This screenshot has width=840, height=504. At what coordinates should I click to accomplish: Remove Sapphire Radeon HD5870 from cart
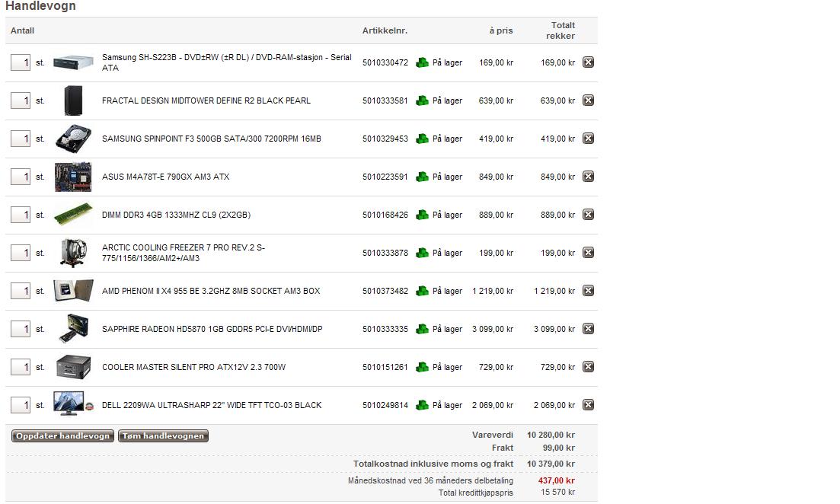coord(588,328)
